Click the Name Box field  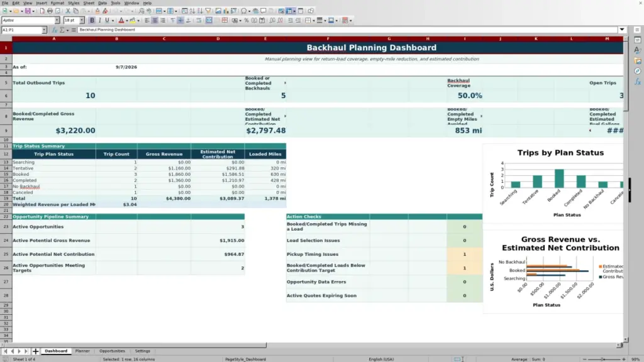[21, 30]
